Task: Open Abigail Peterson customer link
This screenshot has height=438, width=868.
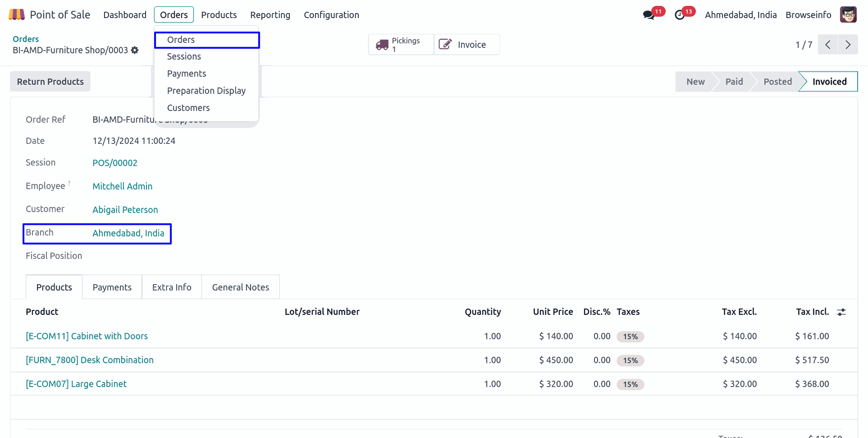Action: coord(125,210)
